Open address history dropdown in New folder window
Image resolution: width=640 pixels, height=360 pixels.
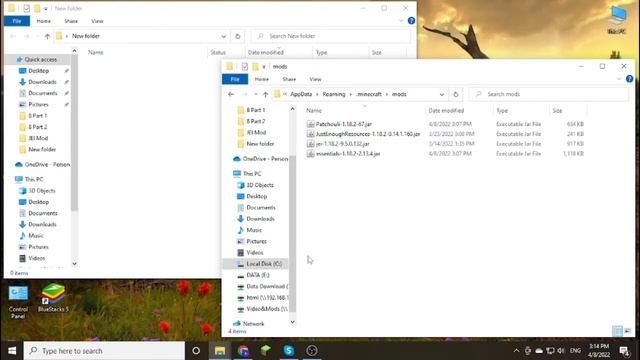[x=224, y=36]
